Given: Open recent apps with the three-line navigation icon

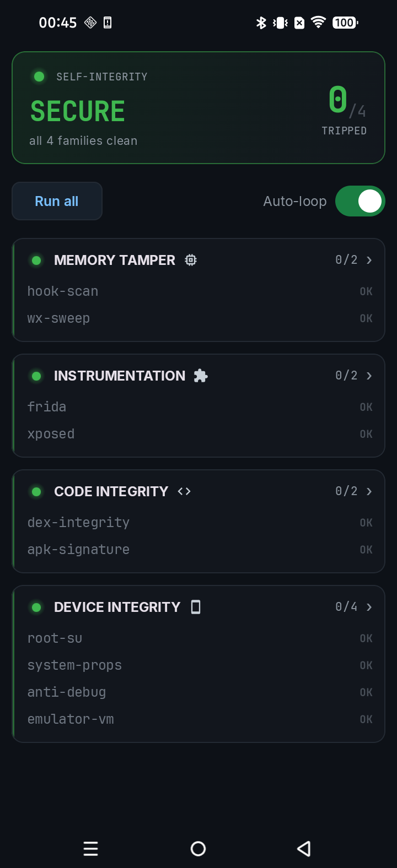Looking at the screenshot, I should [91, 849].
